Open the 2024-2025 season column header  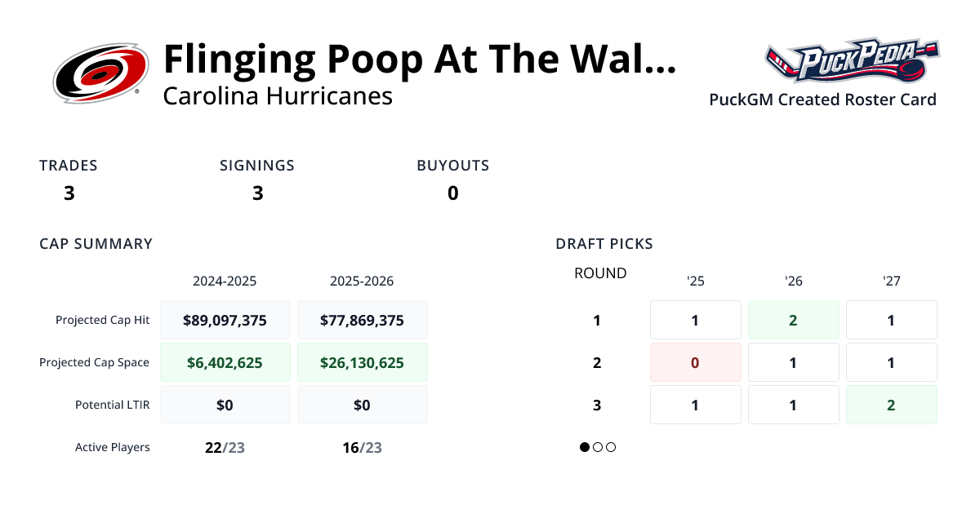225,281
